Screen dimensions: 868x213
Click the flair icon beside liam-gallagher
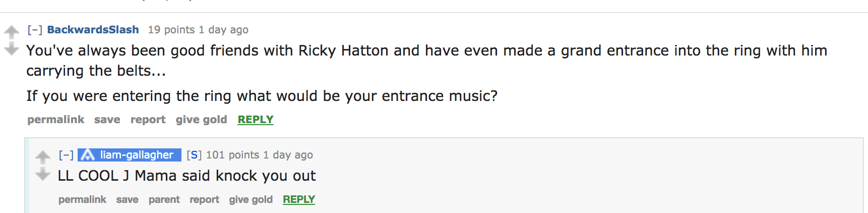(88, 155)
